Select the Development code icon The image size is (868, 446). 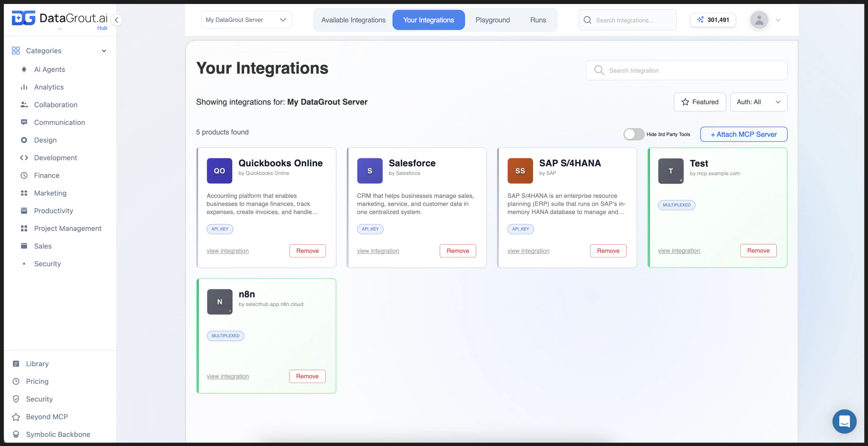[24, 157]
